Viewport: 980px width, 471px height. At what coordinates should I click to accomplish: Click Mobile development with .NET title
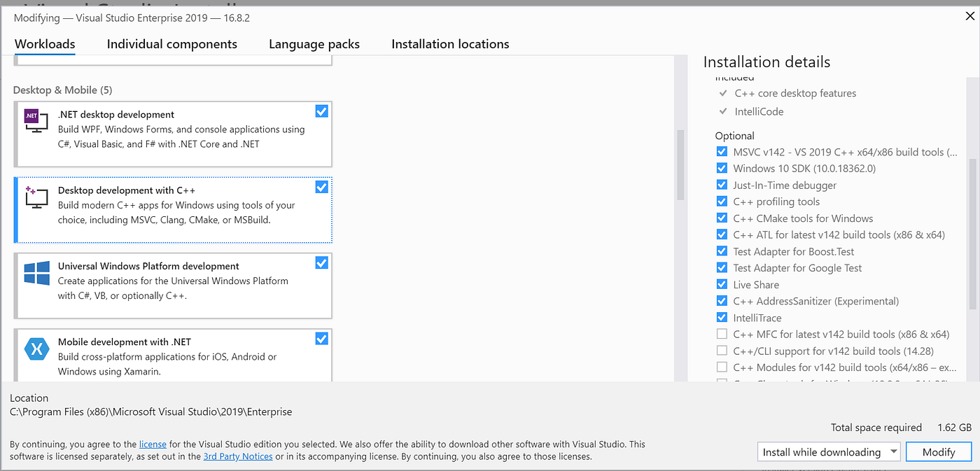click(x=125, y=342)
